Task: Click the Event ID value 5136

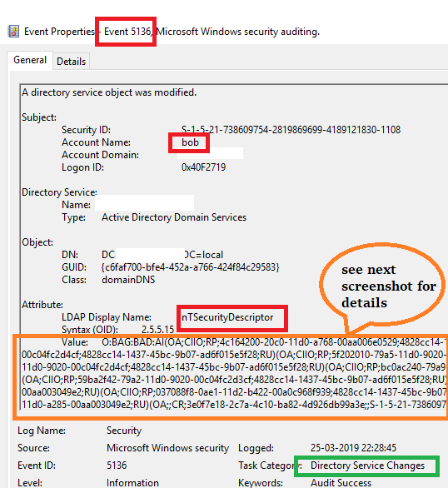Action: coord(117,466)
